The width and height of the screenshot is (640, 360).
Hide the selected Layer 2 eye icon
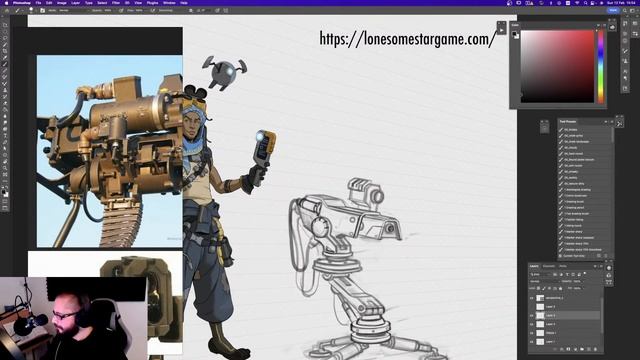531,316
